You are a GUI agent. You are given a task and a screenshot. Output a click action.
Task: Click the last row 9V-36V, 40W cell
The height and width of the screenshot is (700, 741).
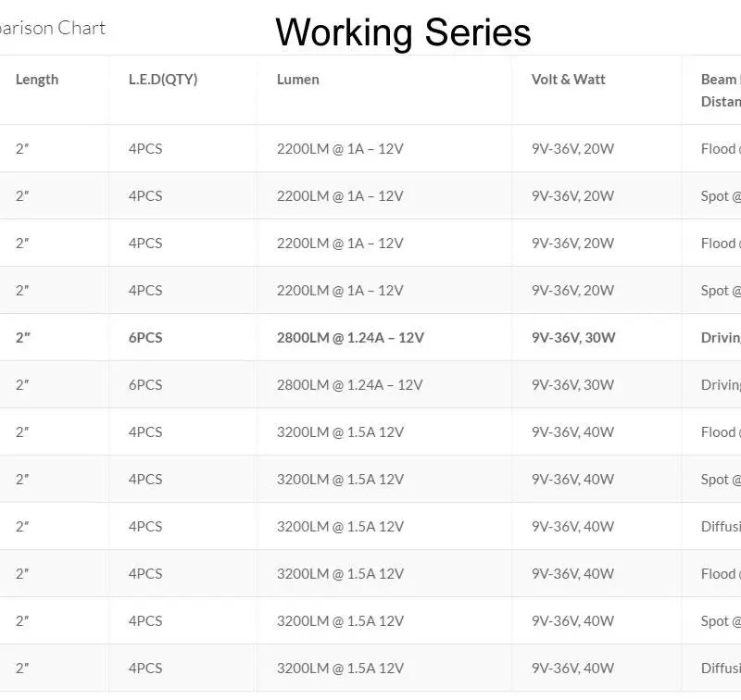572,669
